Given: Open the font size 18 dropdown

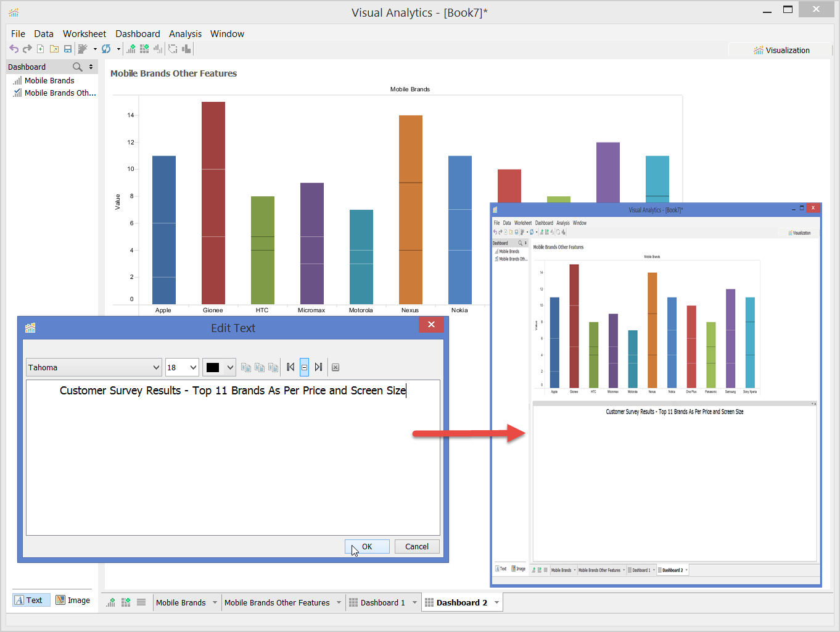Looking at the screenshot, I should click(182, 367).
